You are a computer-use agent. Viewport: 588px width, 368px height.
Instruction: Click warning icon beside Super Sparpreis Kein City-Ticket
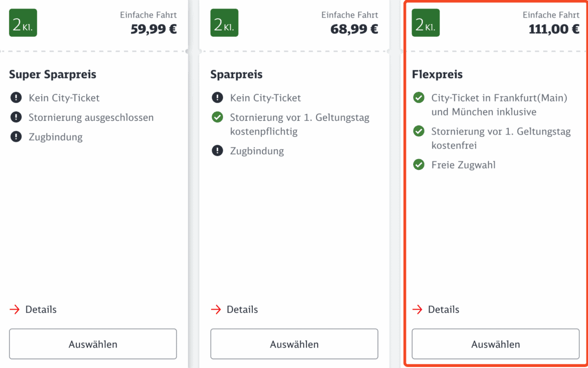[16, 98]
